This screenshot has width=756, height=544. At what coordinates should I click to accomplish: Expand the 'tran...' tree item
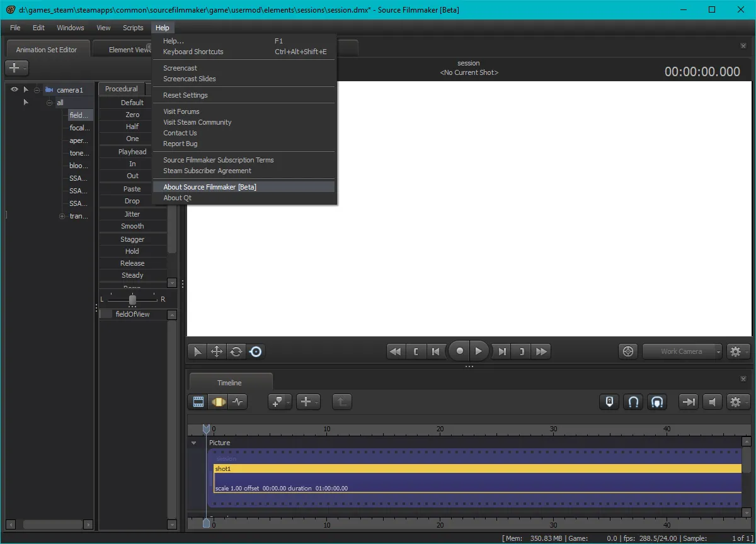[62, 217]
